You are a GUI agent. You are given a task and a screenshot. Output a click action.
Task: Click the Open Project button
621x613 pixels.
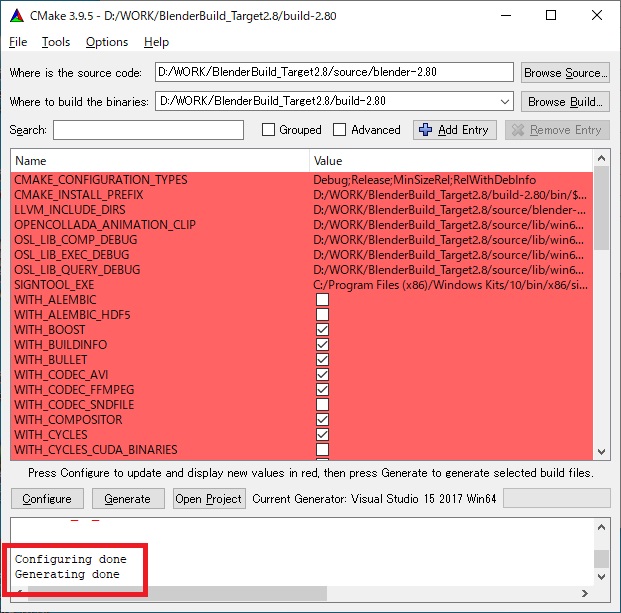click(x=209, y=499)
